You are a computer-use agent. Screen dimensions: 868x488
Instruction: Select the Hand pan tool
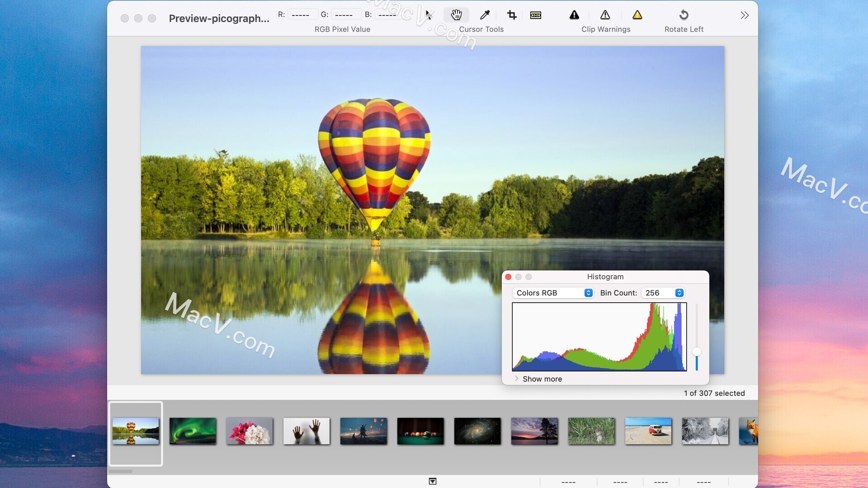(456, 14)
